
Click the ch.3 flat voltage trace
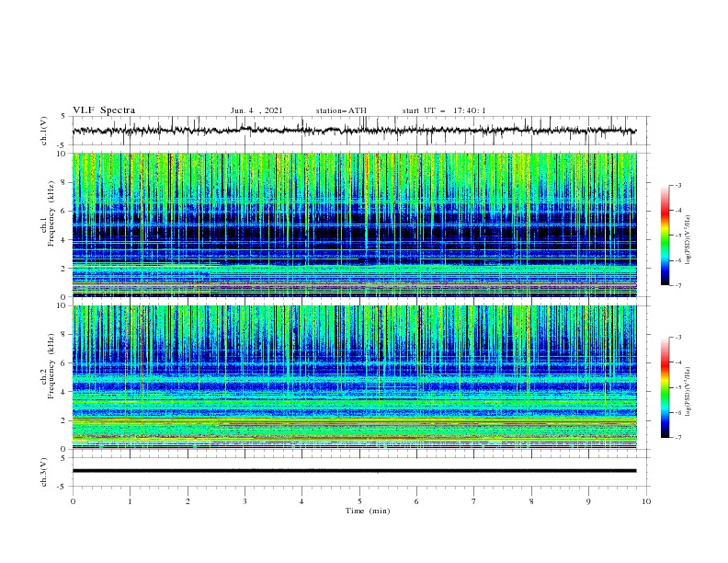(x=354, y=471)
